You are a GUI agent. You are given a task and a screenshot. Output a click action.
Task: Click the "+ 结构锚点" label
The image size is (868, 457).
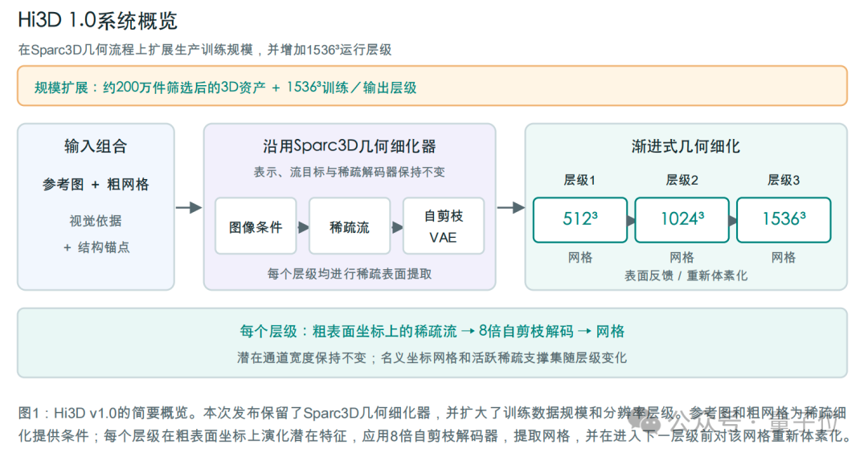click(x=96, y=247)
